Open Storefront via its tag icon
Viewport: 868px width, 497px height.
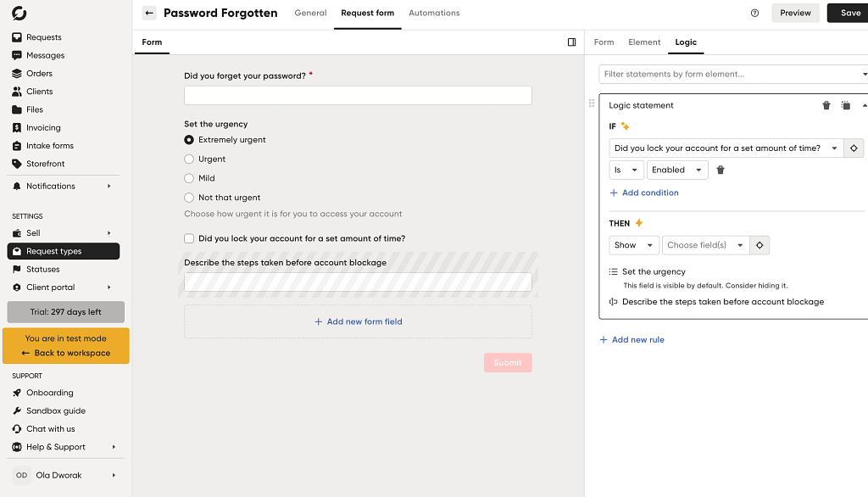17,164
